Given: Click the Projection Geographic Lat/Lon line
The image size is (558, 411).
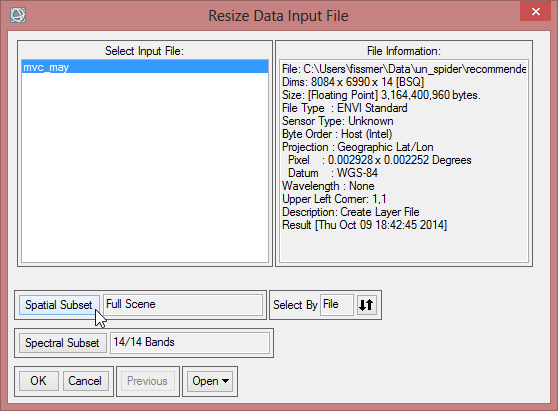Looking at the screenshot, I should tap(358, 147).
